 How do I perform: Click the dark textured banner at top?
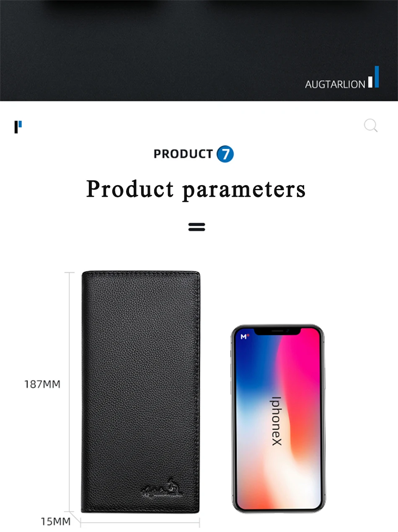pos(199,50)
